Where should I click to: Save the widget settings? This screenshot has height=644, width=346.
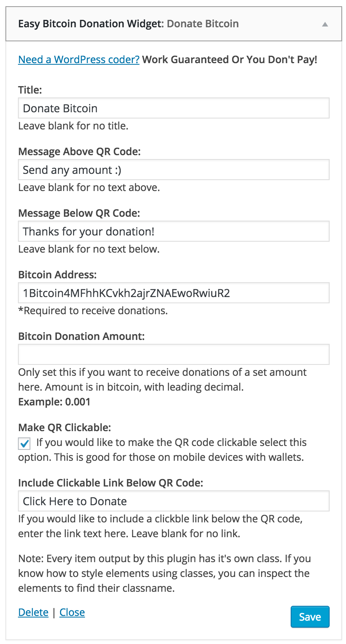pyautogui.click(x=310, y=617)
